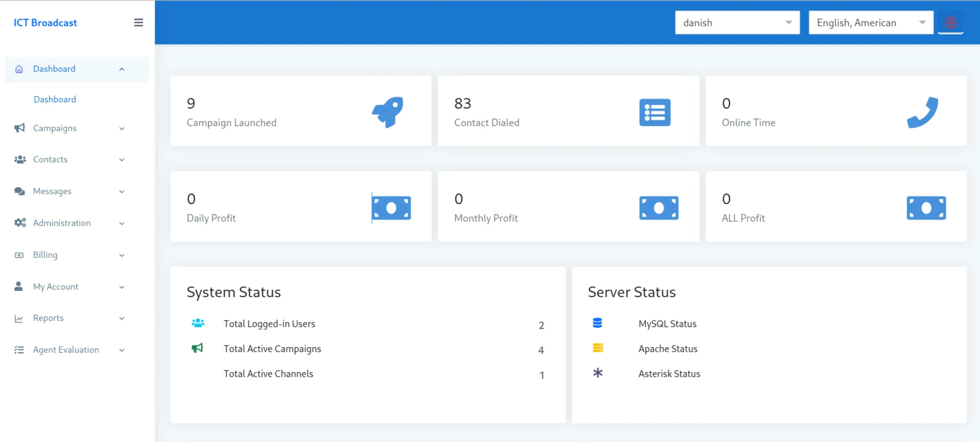Image resolution: width=980 pixels, height=442 pixels.
Task: Click the phone icon on Online Time card
Action: coord(922,112)
